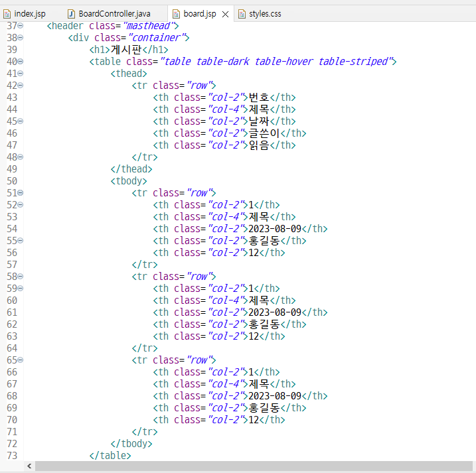Viewport: 476px width, 473px height.
Task: Click the date 2023-08-09 on line 54
Action: point(275,229)
